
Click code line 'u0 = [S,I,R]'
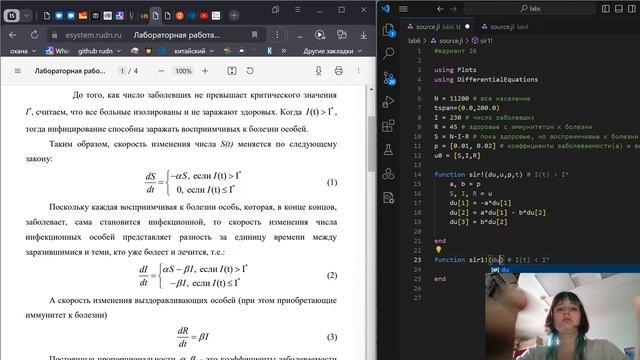(457, 156)
